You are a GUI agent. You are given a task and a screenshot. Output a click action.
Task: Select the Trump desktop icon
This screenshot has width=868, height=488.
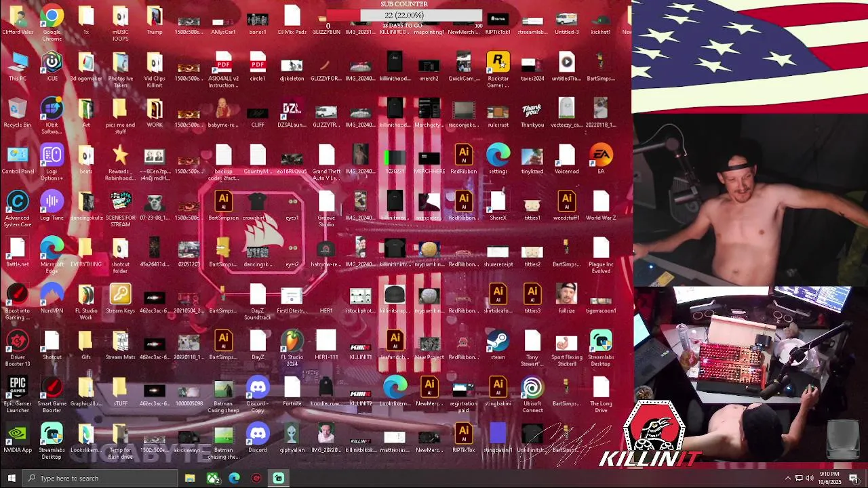pyautogui.click(x=155, y=16)
